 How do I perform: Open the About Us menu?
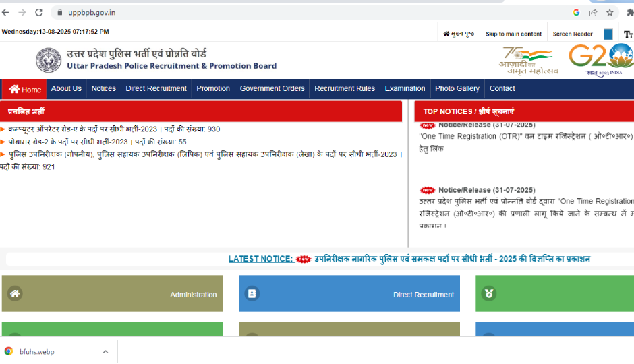point(66,88)
